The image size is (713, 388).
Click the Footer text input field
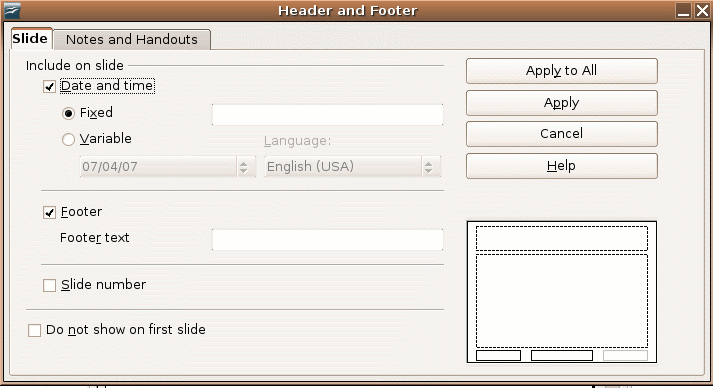coord(327,240)
